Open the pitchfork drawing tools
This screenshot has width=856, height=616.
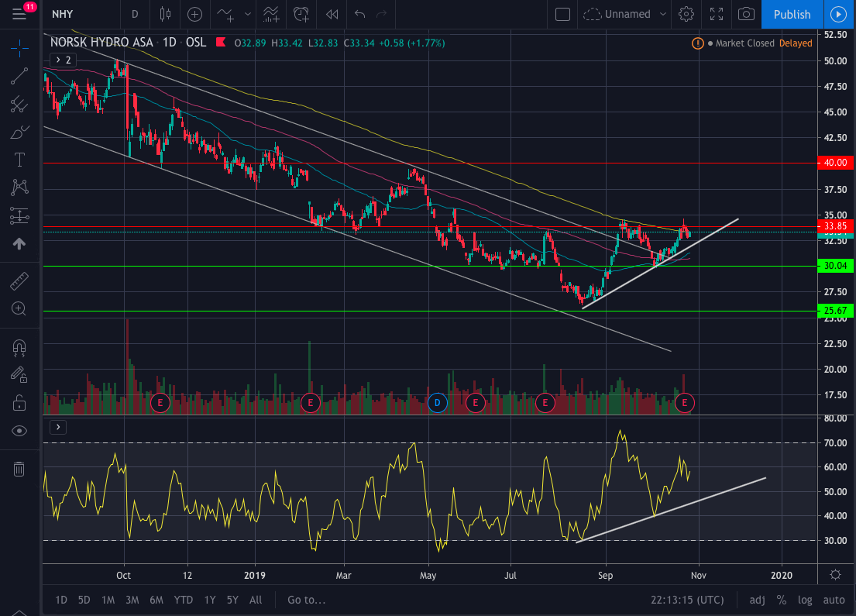coord(19,104)
